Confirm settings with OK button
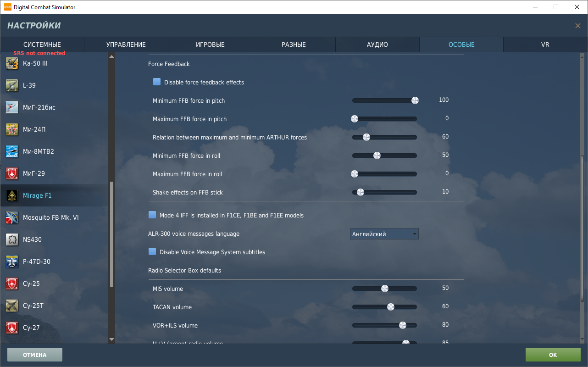This screenshot has height=367, width=588. pos(553,355)
